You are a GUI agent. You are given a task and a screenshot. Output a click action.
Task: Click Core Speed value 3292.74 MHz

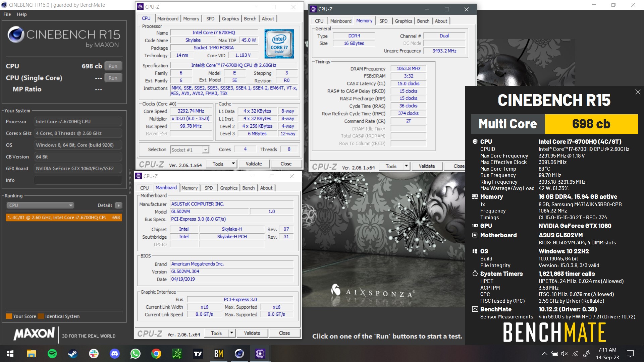pyautogui.click(x=191, y=111)
